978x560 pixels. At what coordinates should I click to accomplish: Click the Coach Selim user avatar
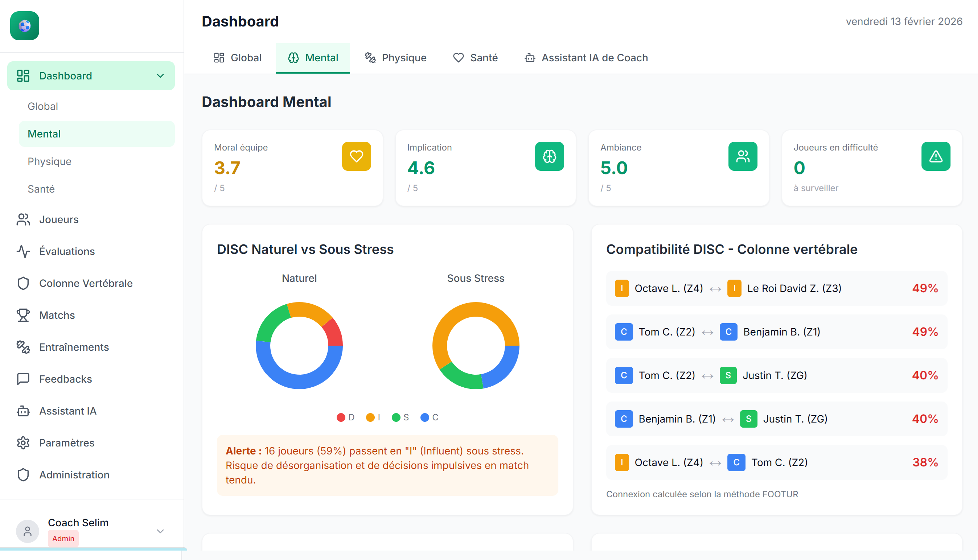27,531
